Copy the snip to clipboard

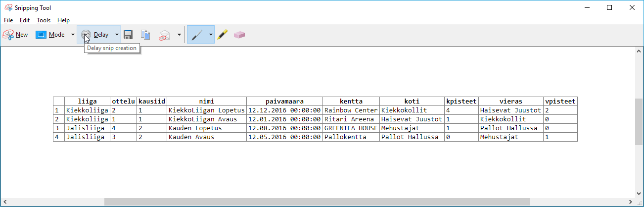click(145, 35)
